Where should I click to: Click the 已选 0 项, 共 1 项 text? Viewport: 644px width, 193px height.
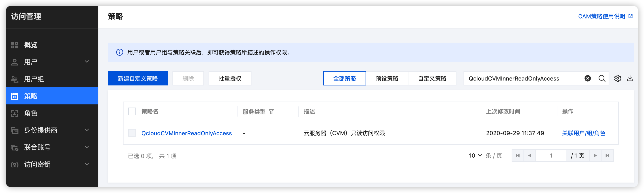tap(152, 156)
